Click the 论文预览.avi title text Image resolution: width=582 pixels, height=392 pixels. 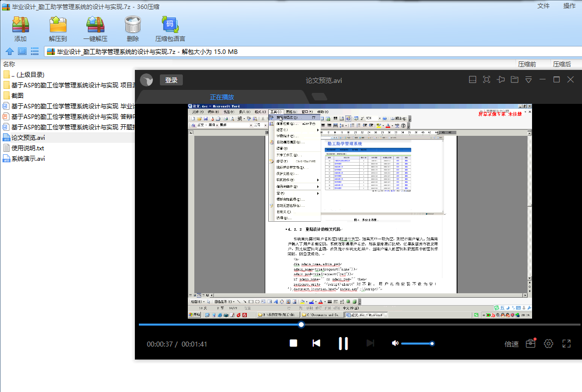pos(324,80)
